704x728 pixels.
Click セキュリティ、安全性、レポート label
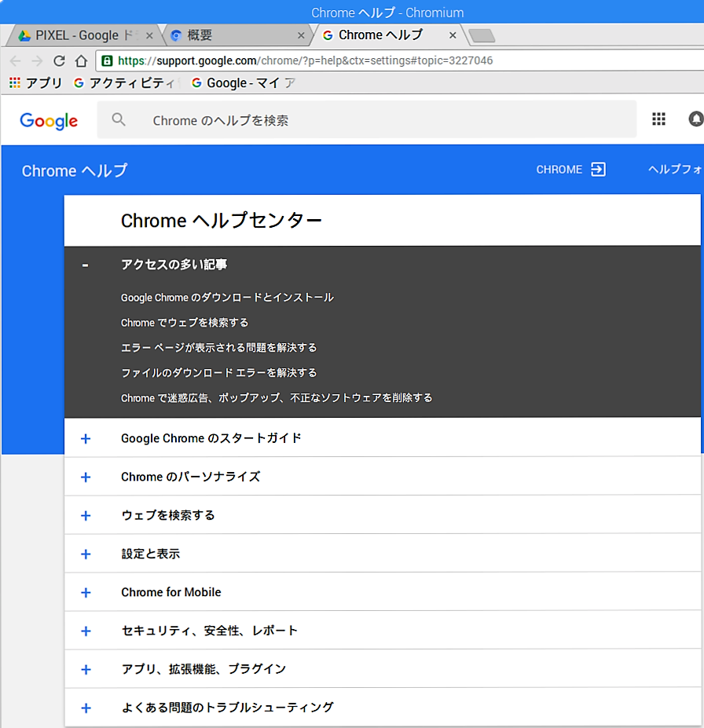point(210,631)
